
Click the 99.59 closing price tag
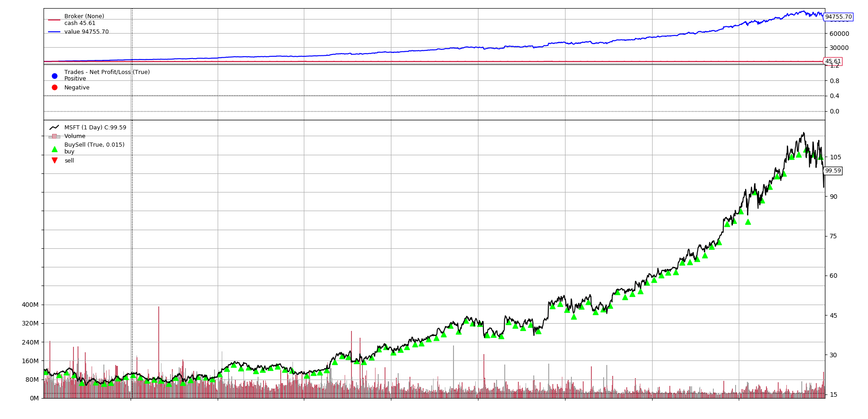(833, 171)
